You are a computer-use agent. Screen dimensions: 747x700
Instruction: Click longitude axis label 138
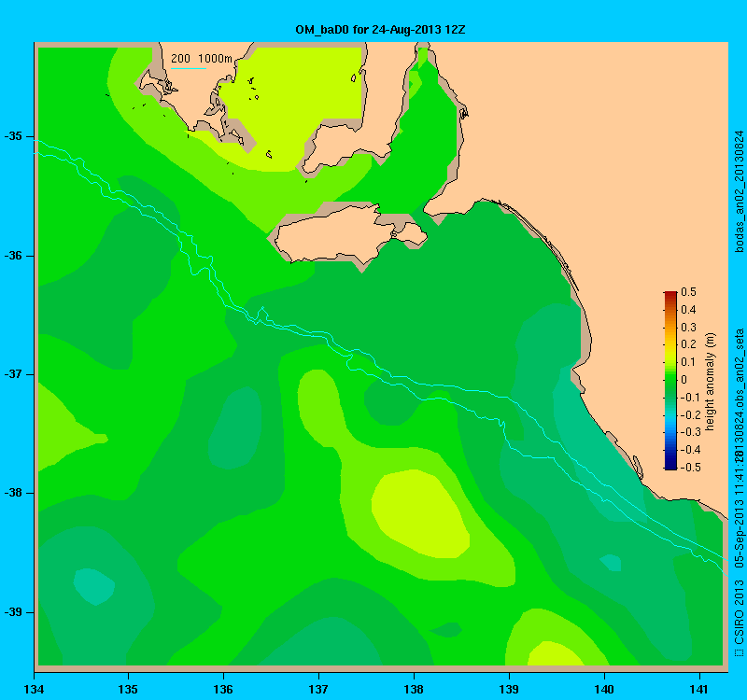[414, 689]
